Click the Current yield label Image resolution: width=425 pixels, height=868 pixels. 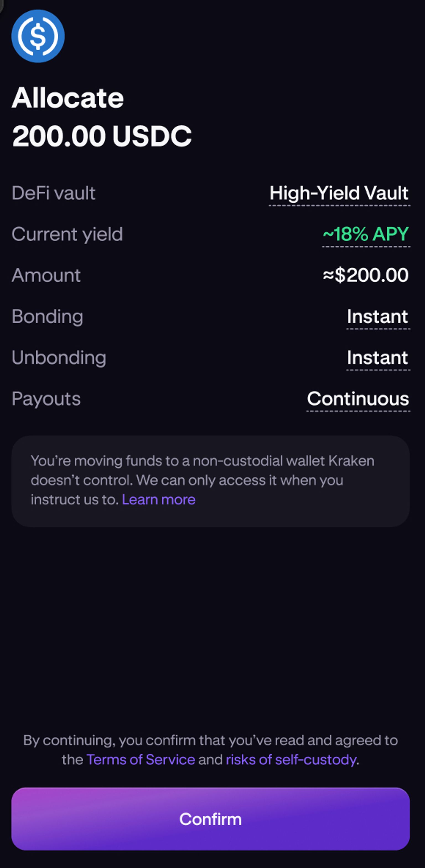click(67, 234)
